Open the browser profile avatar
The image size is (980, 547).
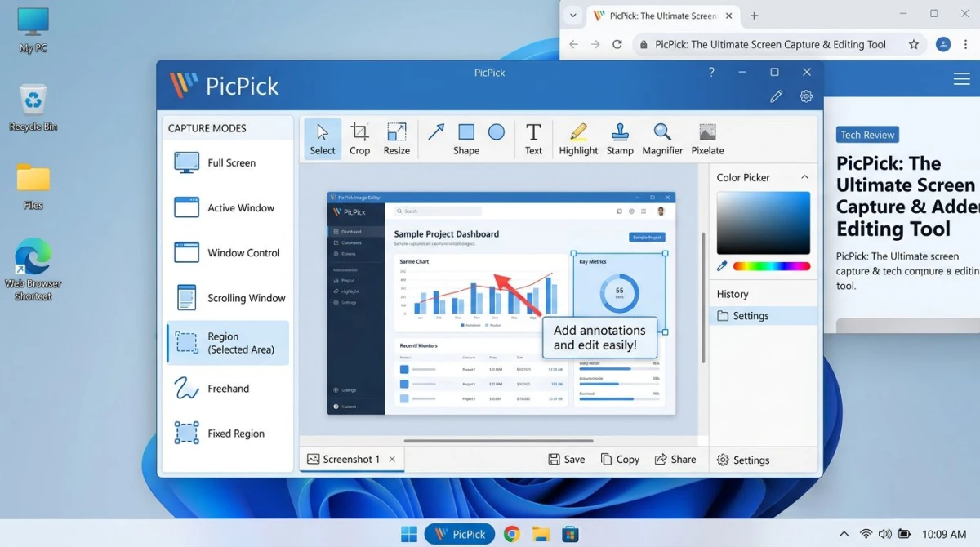coord(943,45)
